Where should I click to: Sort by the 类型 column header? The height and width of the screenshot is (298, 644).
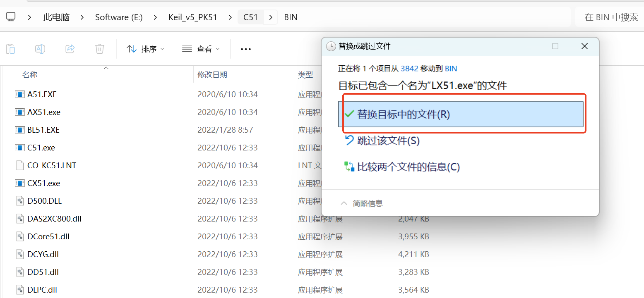pyautogui.click(x=305, y=75)
